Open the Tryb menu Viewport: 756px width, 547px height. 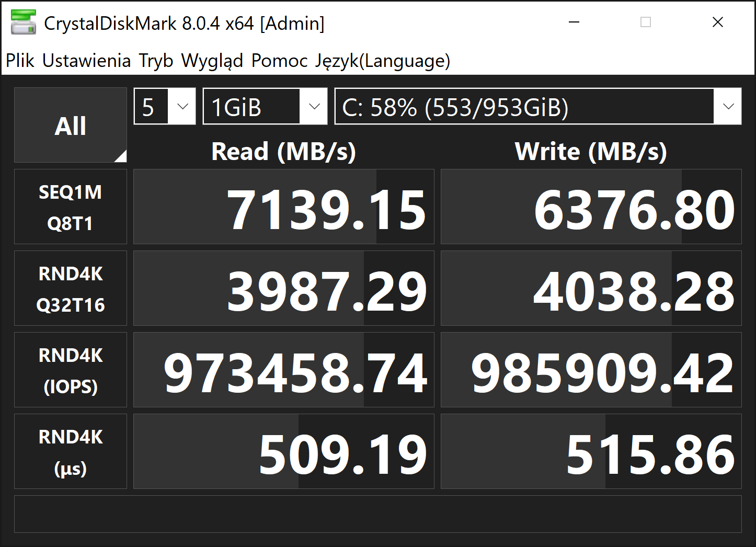[156, 61]
